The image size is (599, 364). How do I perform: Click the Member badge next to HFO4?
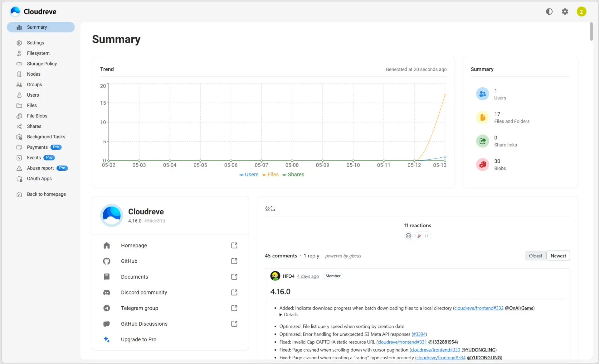point(333,276)
